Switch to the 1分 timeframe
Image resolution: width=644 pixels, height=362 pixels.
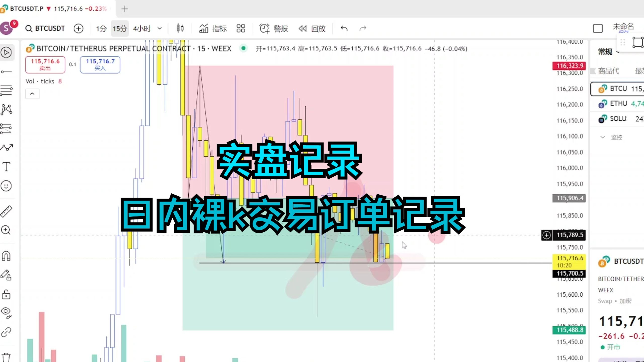point(101,28)
